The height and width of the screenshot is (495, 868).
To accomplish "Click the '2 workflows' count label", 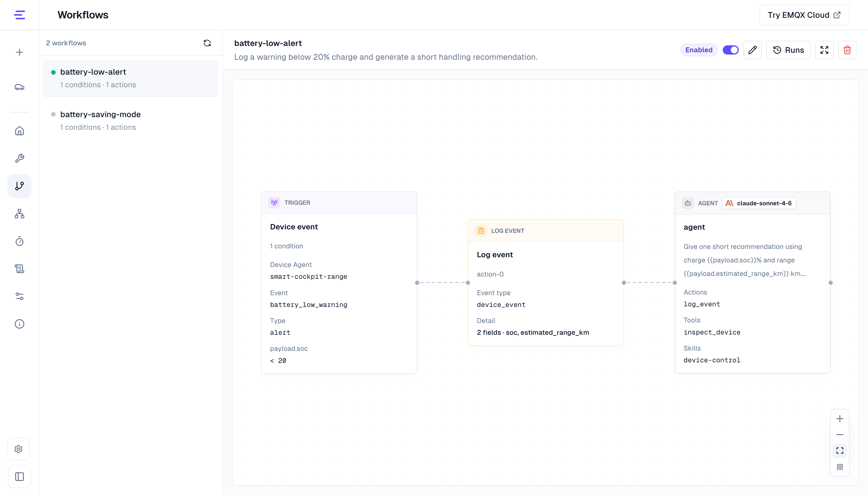I will [66, 43].
